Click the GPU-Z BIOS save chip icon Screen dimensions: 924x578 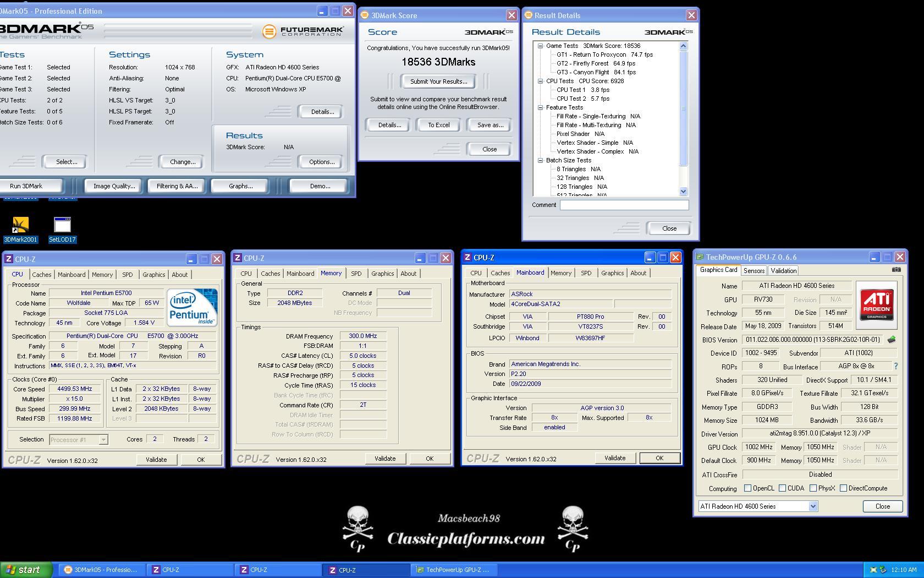coord(892,340)
